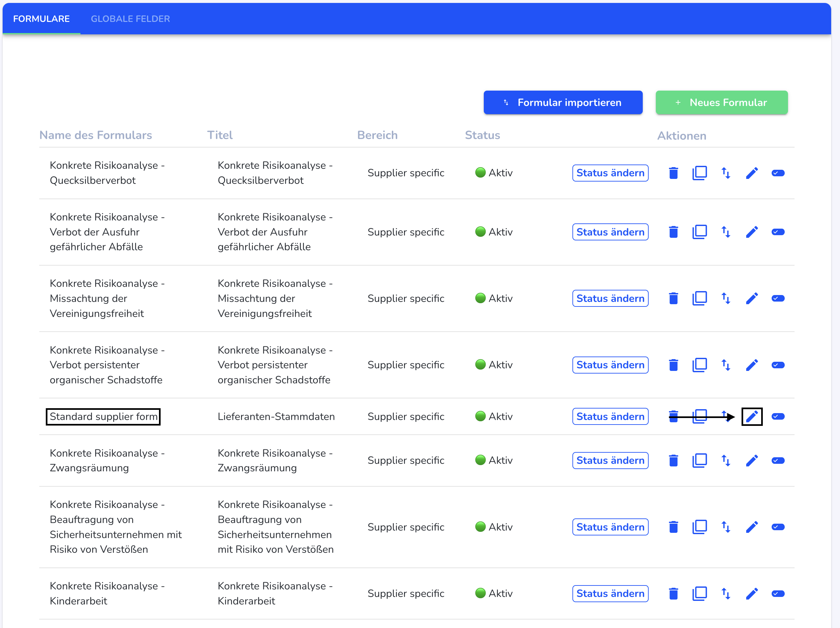Image resolution: width=840 pixels, height=628 pixels.
Task: Copy the Sicherheitsunternehmen form
Action: pyautogui.click(x=699, y=527)
